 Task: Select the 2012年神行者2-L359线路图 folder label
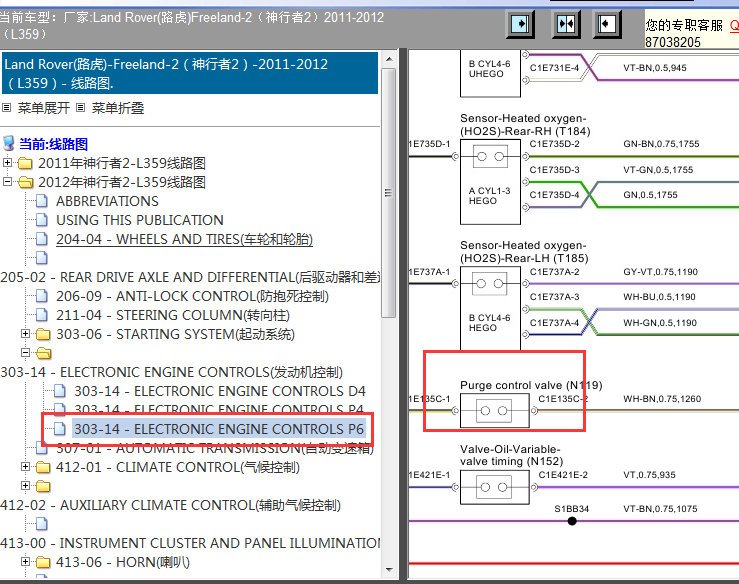pos(122,182)
